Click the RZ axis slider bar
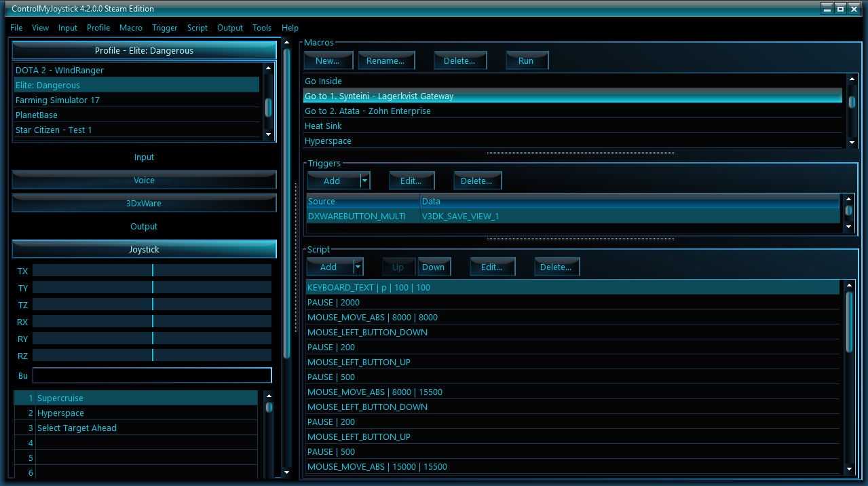This screenshot has height=486, width=868. pos(152,356)
